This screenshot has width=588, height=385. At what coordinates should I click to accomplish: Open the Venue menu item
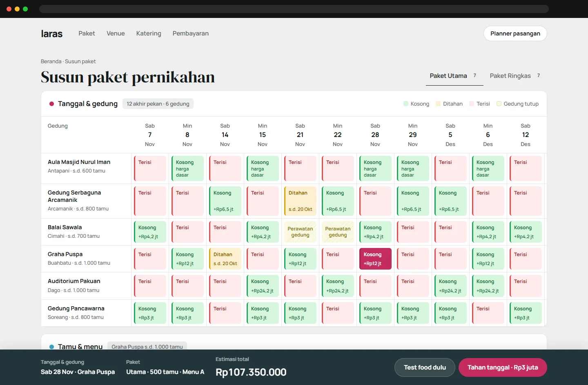pyautogui.click(x=116, y=33)
